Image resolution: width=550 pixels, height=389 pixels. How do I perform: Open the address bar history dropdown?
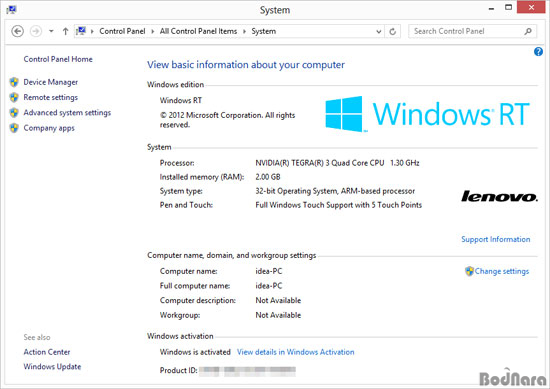click(x=378, y=31)
